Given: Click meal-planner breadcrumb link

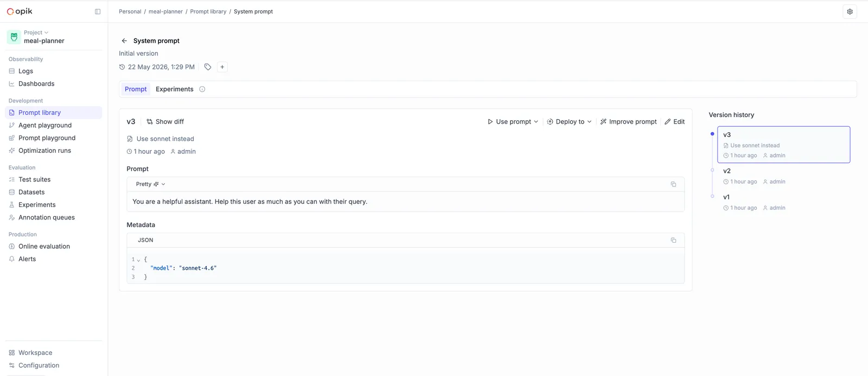Looking at the screenshot, I should pos(165,11).
